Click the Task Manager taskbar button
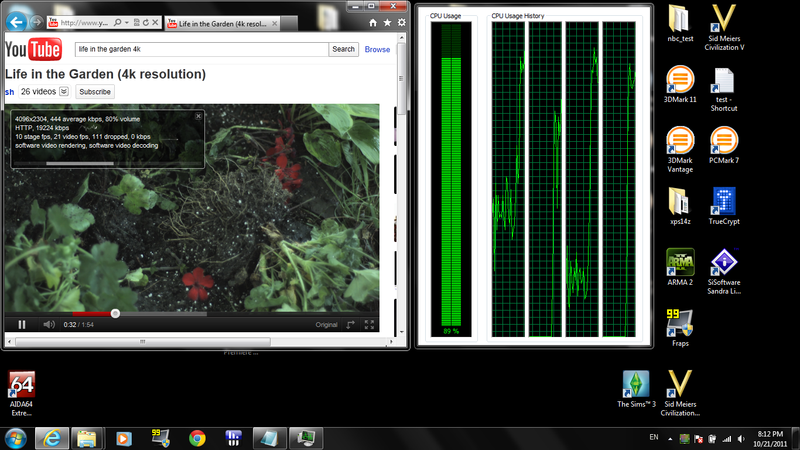800x450 pixels. click(306, 438)
